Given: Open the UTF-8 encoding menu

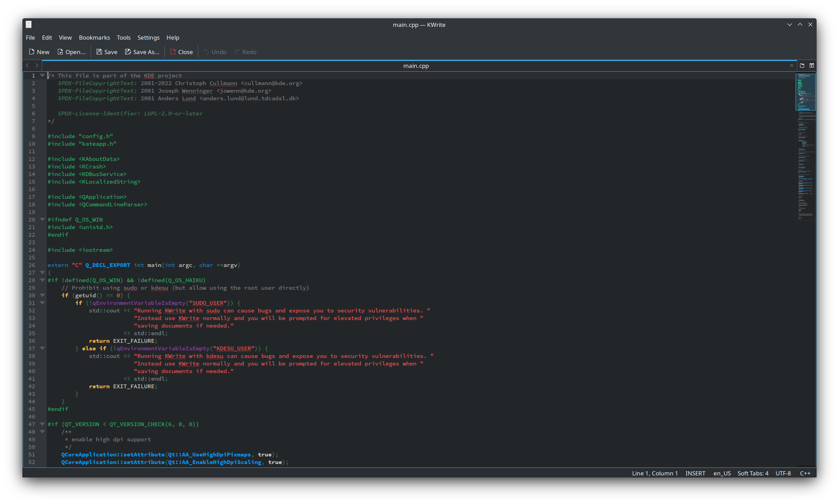Looking at the screenshot, I should [783, 473].
